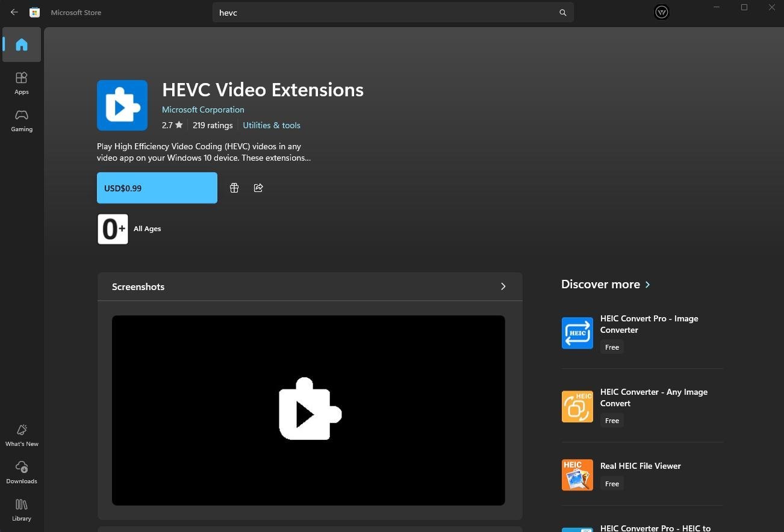Open the Home section in sidebar
This screenshot has height=532, width=784.
pyautogui.click(x=22, y=45)
